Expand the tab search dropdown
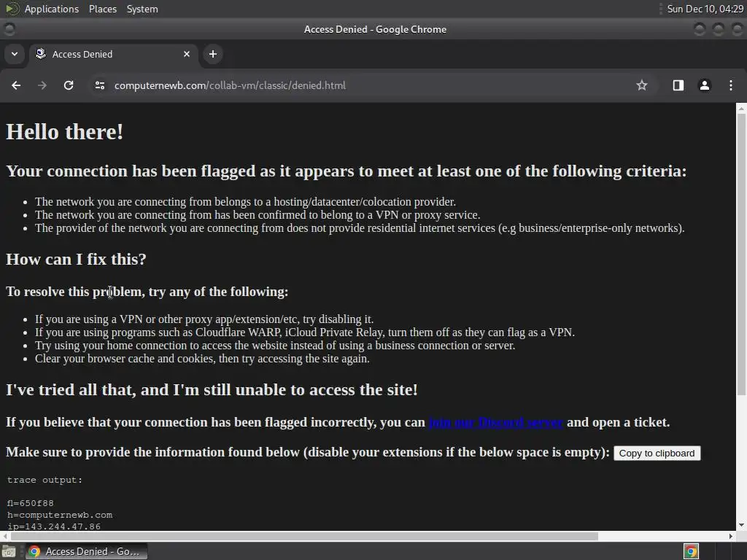The image size is (747, 560). pos(15,54)
